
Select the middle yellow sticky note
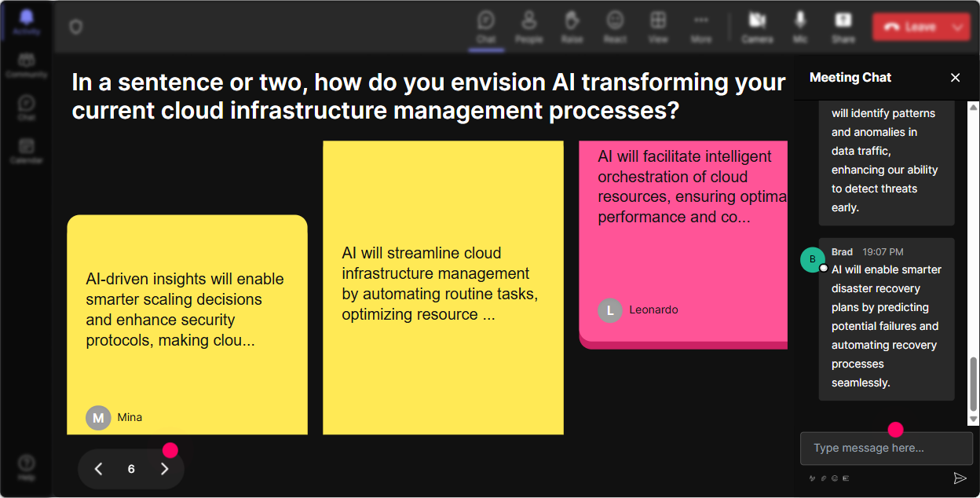[x=443, y=287]
